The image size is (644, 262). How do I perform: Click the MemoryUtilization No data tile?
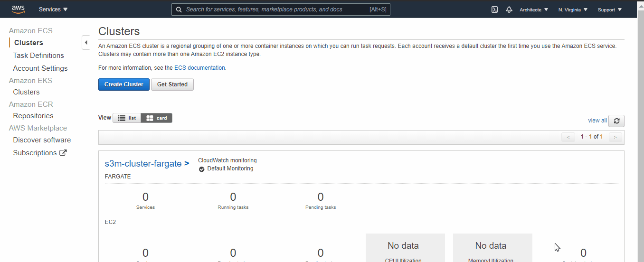[492, 248]
